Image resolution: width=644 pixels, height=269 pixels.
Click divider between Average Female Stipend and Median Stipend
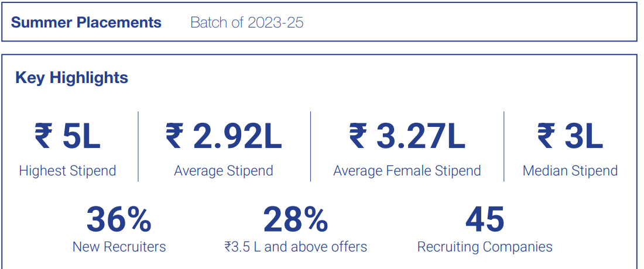503,146
